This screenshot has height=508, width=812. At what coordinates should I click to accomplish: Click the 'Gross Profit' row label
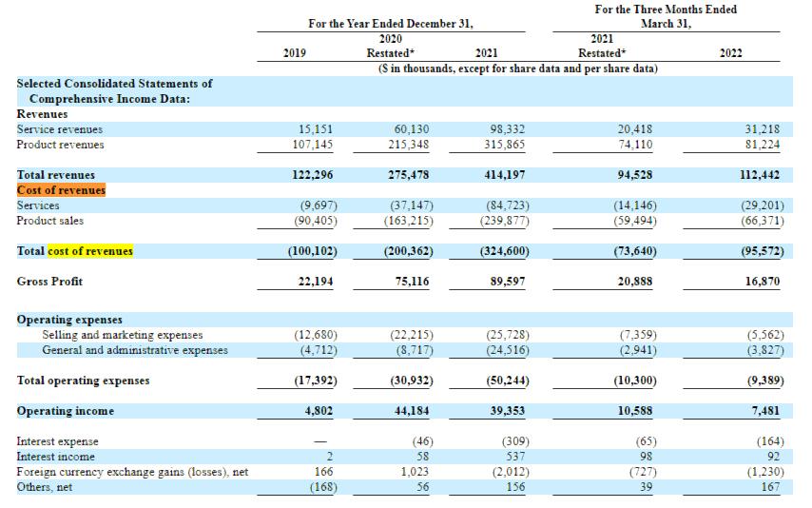pos(49,282)
